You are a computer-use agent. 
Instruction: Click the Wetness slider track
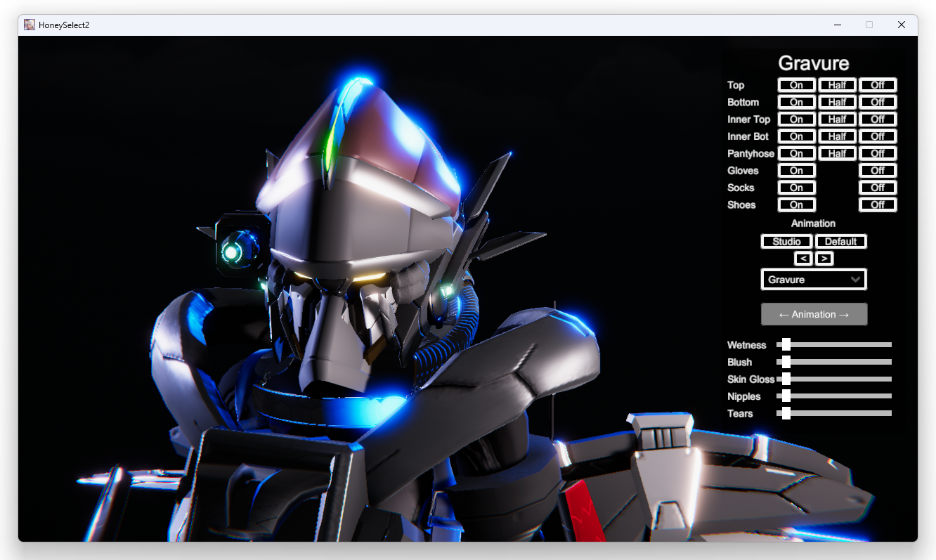pos(836,345)
